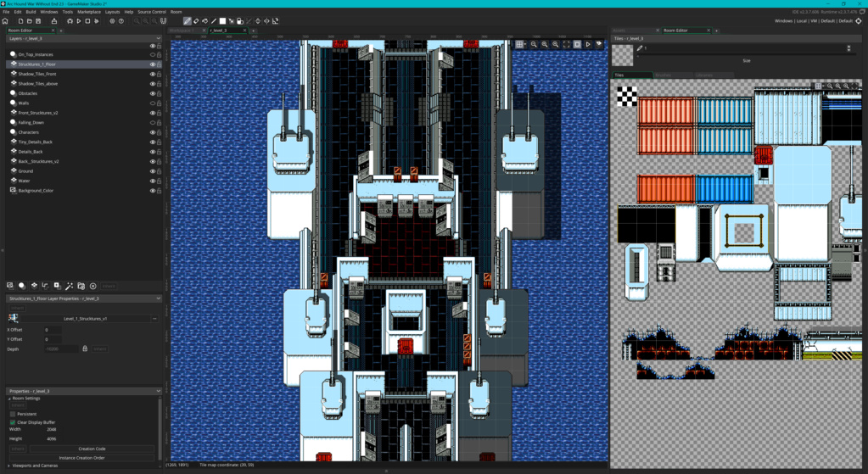The height and width of the screenshot is (474, 868).
Task: Enable the Persistent checkbox
Action: click(x=13, y=414)
